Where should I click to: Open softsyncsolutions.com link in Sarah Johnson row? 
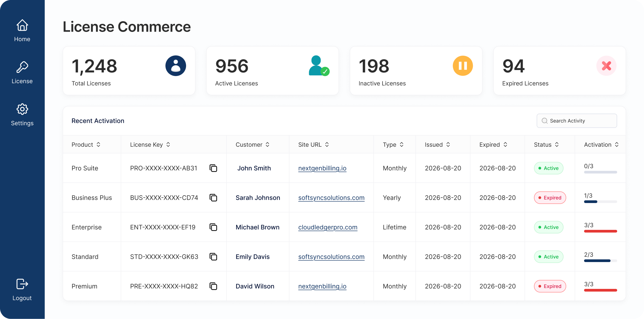pyautogui.click(x=331, y=198)
